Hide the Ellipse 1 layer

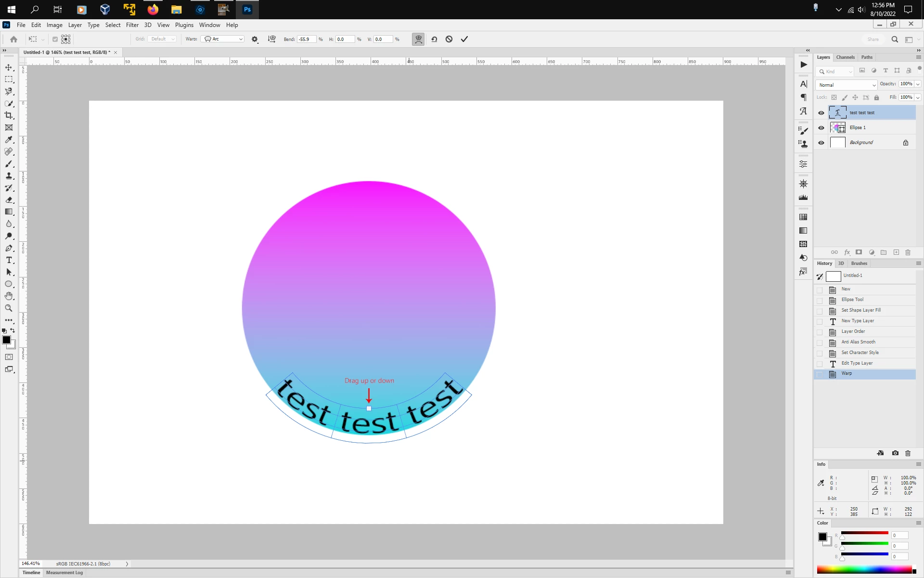[x=821, y=128]
